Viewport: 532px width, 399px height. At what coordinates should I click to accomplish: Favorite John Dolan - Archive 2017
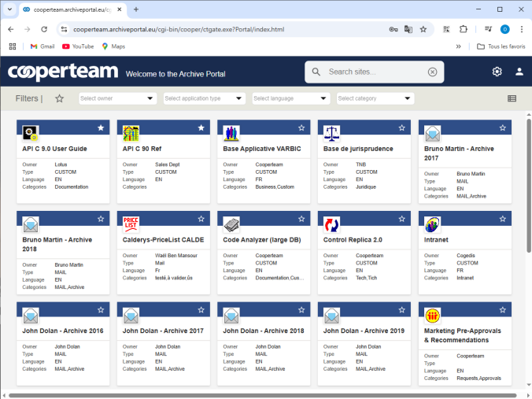point(201,310)
